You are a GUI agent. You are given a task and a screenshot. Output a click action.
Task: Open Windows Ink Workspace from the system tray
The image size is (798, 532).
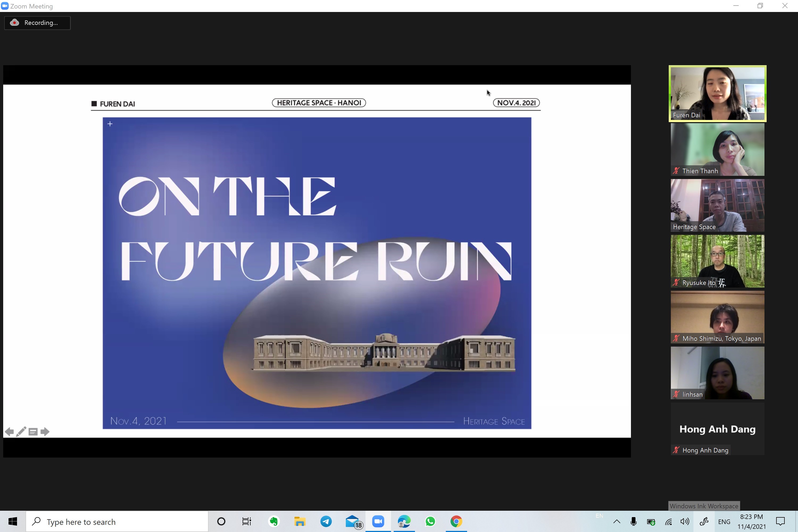click(704, 521)
